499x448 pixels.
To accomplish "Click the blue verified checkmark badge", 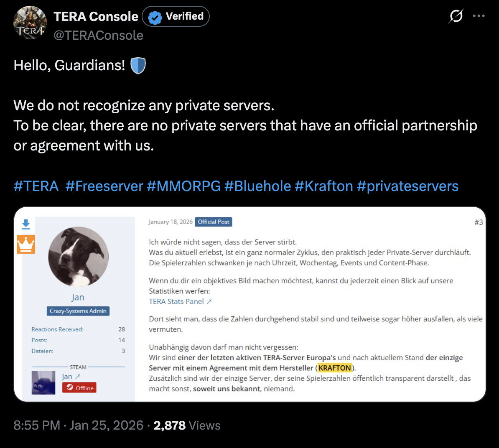I will click(x=155, y=17).
